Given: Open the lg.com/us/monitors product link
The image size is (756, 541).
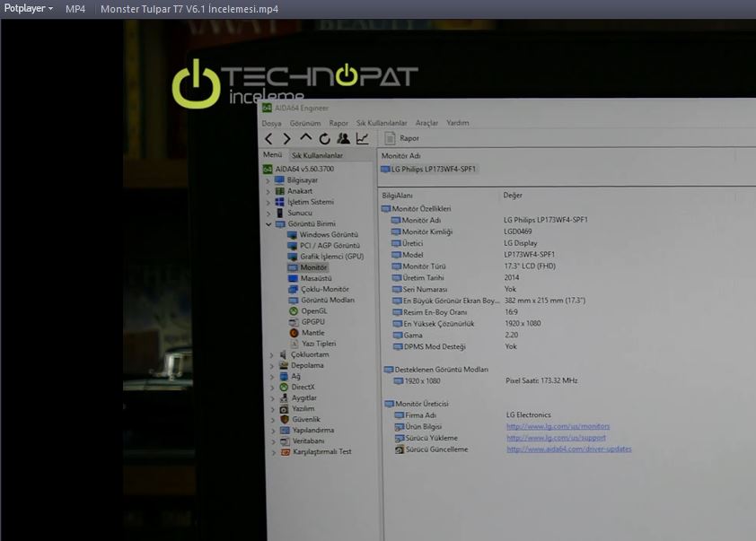Looking at the screenshot, I should coord(558,426).
